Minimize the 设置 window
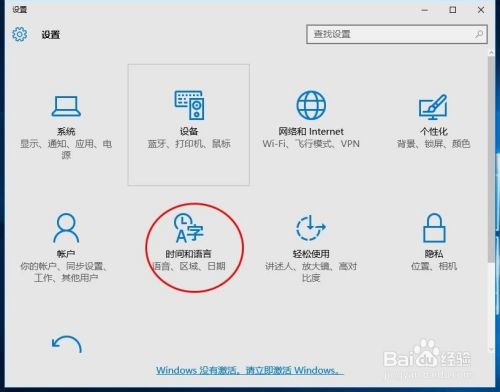 coord(425,10)
